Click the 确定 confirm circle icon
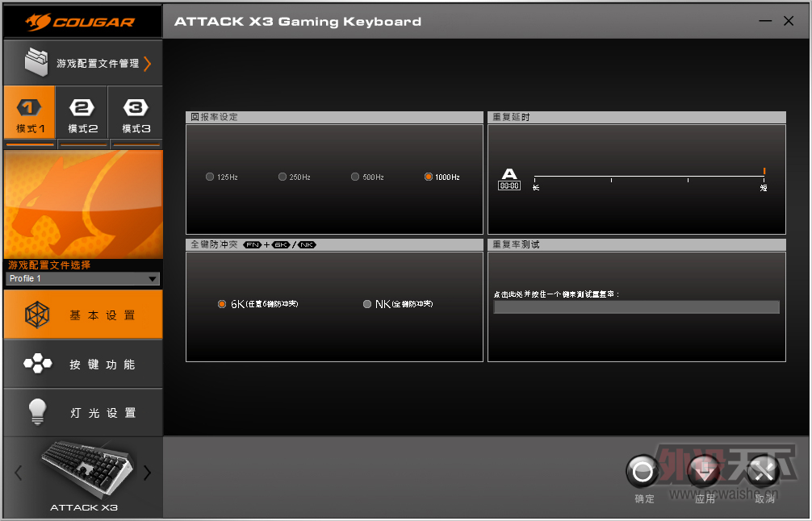Viewport: 812px width, 521px height. 643,472
